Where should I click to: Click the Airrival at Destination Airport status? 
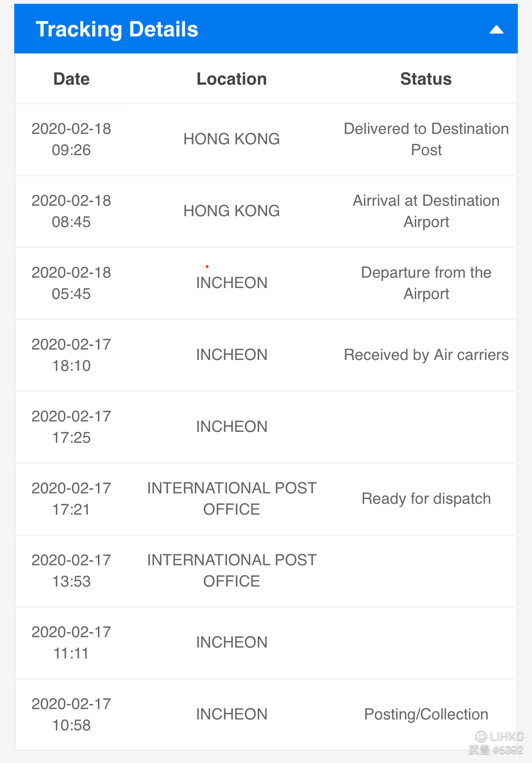click(426, 211)
